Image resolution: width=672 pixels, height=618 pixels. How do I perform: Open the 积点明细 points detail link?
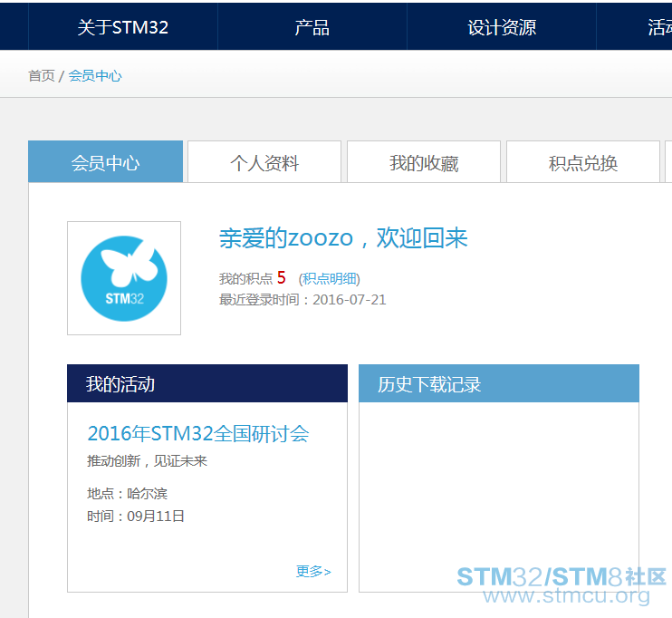329,279
